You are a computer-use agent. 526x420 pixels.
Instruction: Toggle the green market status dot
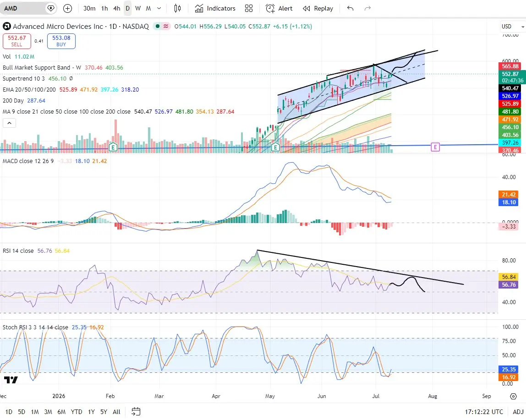coord(157,26)
